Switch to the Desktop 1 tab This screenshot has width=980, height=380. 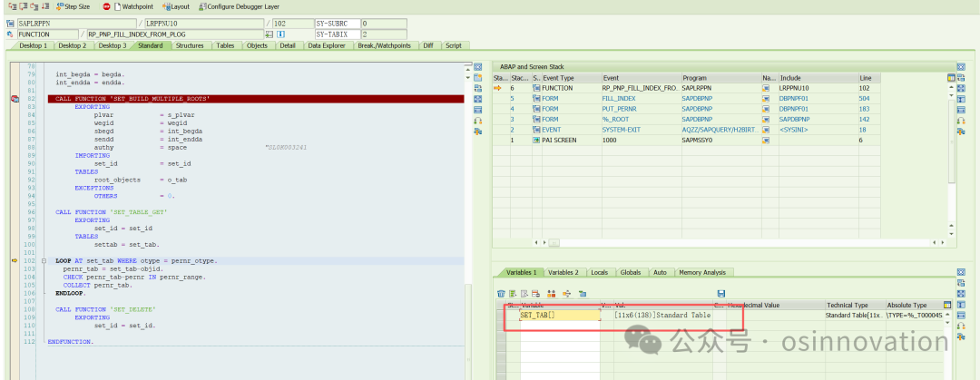[34, 45]
